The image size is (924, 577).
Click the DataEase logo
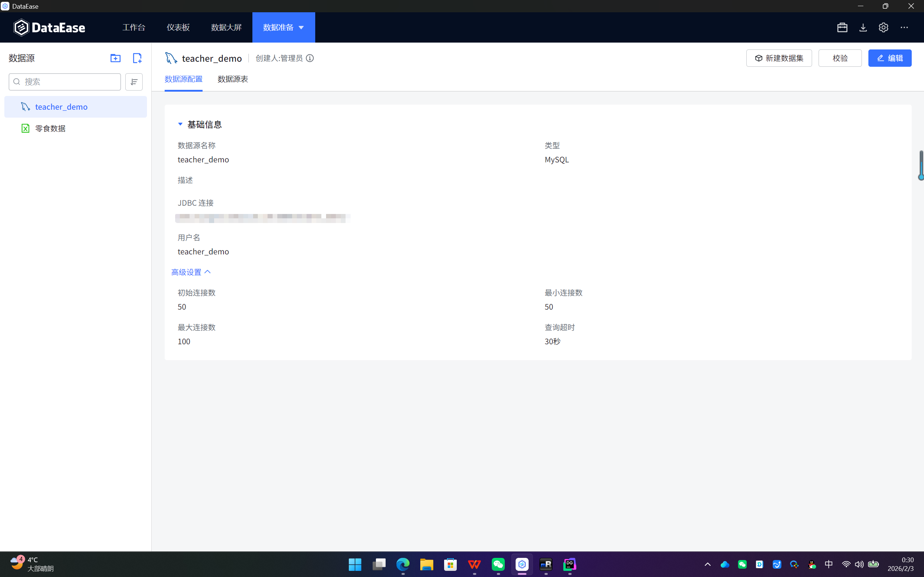click(49, 27)
